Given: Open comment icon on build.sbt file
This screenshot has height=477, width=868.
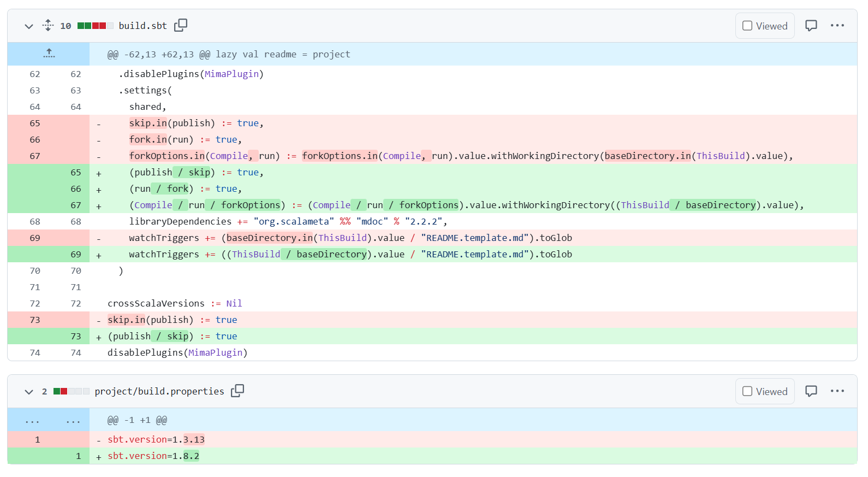Looking at the screenshot, I should (x=811, y=26).
